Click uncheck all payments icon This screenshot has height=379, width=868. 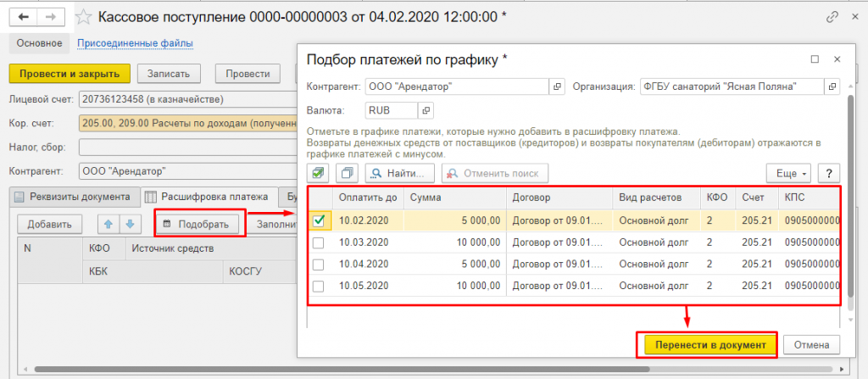(x=346, y=173)
